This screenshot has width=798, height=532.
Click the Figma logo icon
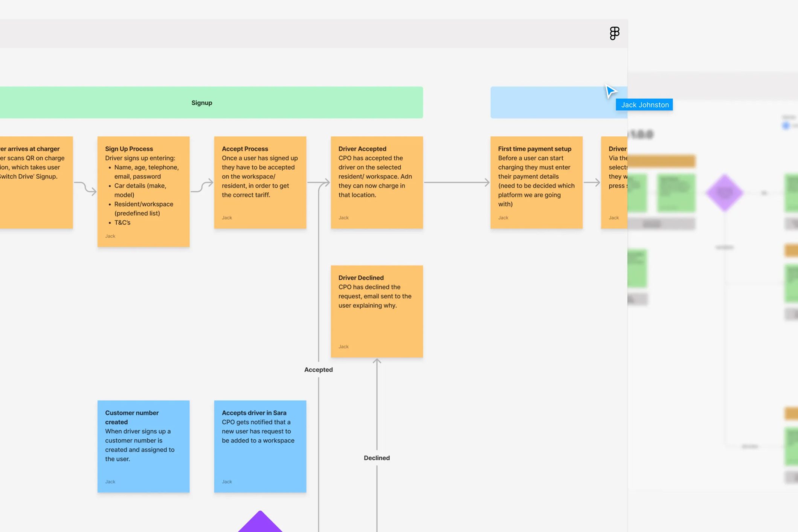614,33
